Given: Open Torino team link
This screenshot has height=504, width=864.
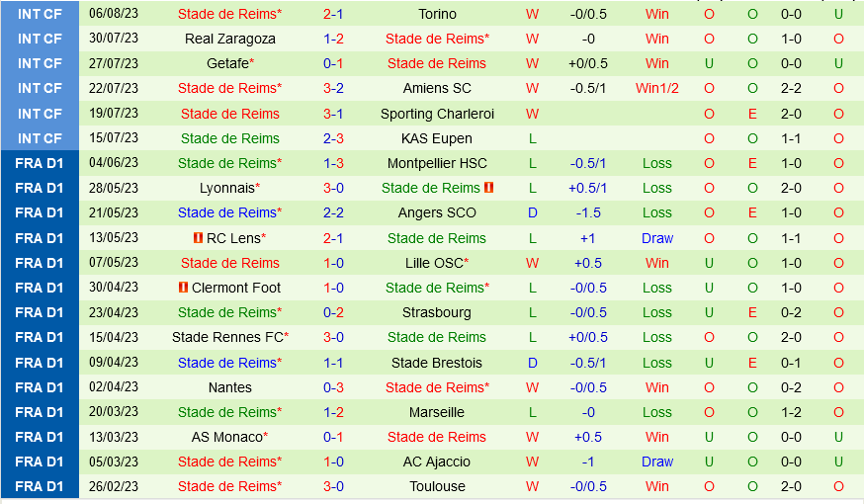Looking at the screenshot, I should pos(437,14).
